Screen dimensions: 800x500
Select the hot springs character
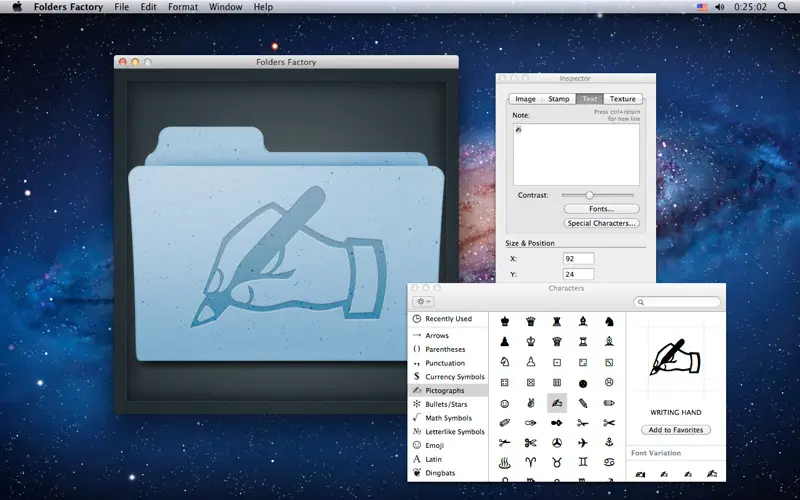pos(505,463)
